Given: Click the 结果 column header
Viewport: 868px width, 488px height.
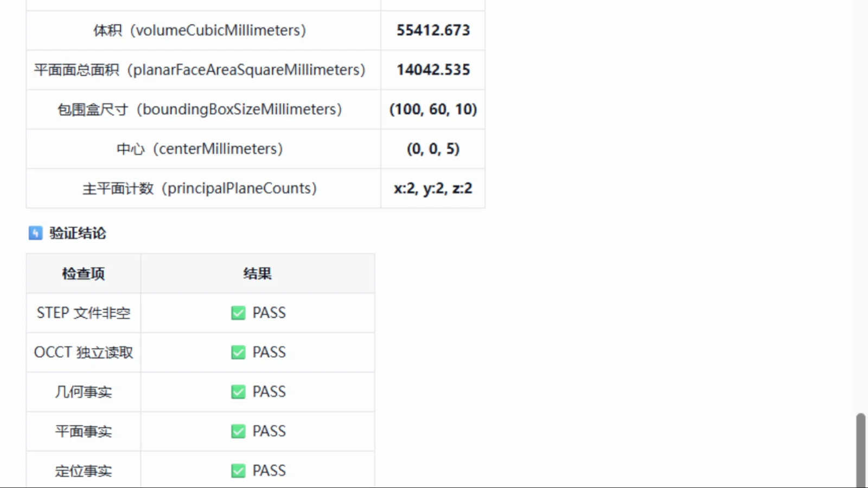Looking at the screenshot, I should pos(258,273).
